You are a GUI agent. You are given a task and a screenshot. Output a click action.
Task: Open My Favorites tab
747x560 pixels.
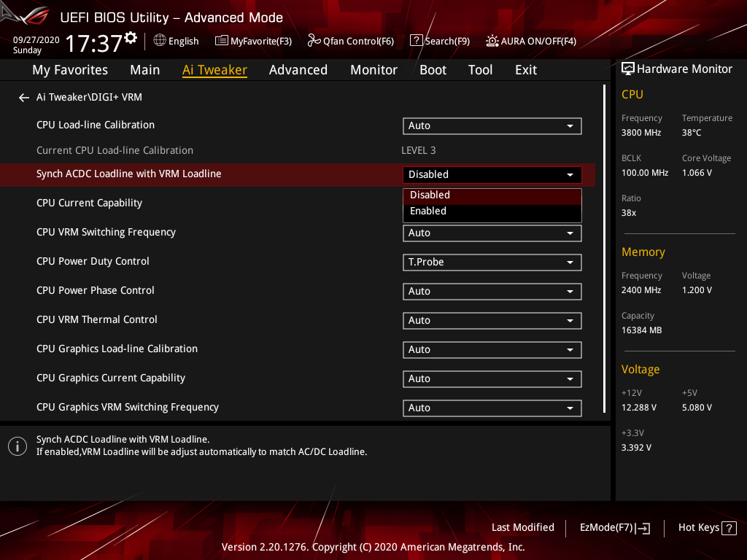[70, 70]
